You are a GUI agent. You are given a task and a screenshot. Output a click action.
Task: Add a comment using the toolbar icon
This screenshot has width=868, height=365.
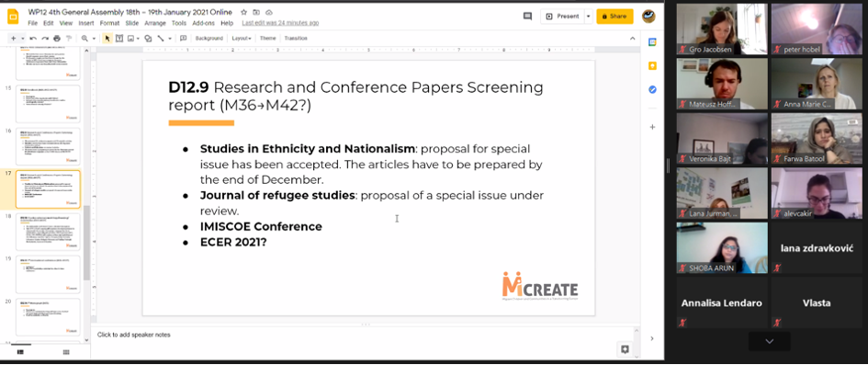pos(183,39)
